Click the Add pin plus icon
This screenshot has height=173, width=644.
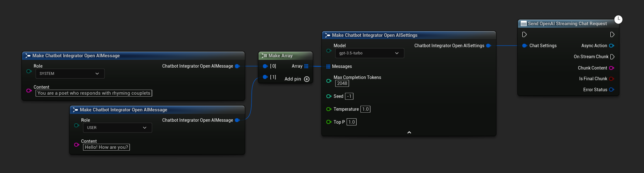(x=307, y=79)
